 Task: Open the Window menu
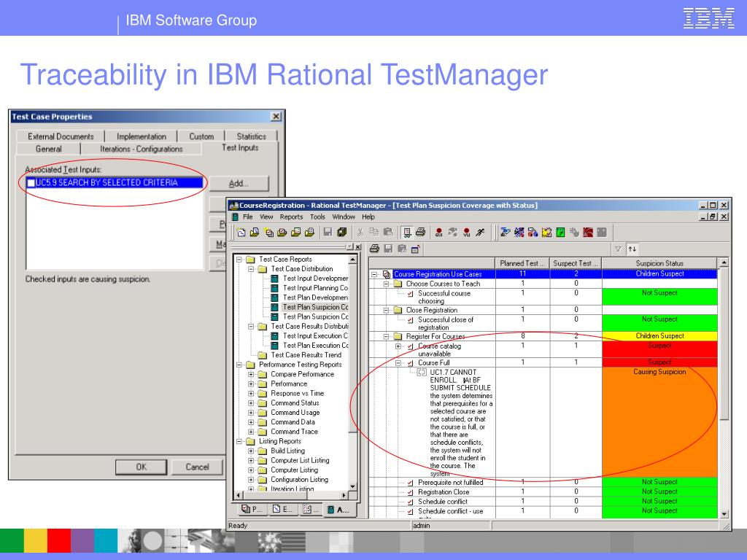(344, 217)
